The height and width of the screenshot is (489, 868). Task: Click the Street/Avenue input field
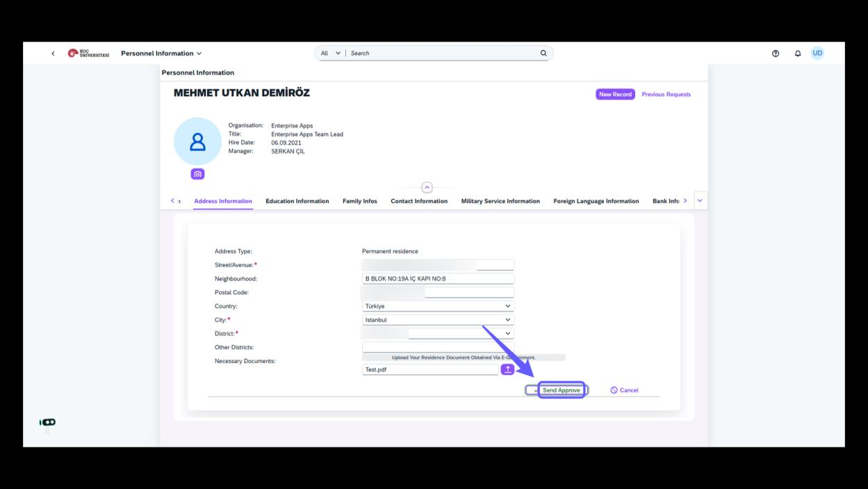(x=438, y=265)
